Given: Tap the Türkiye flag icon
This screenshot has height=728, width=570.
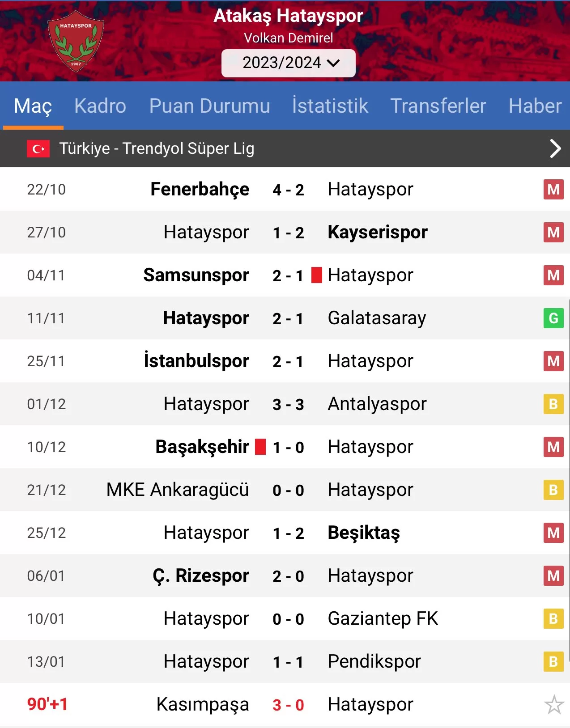Looking at the screenshot, I should tap(38, 148).
